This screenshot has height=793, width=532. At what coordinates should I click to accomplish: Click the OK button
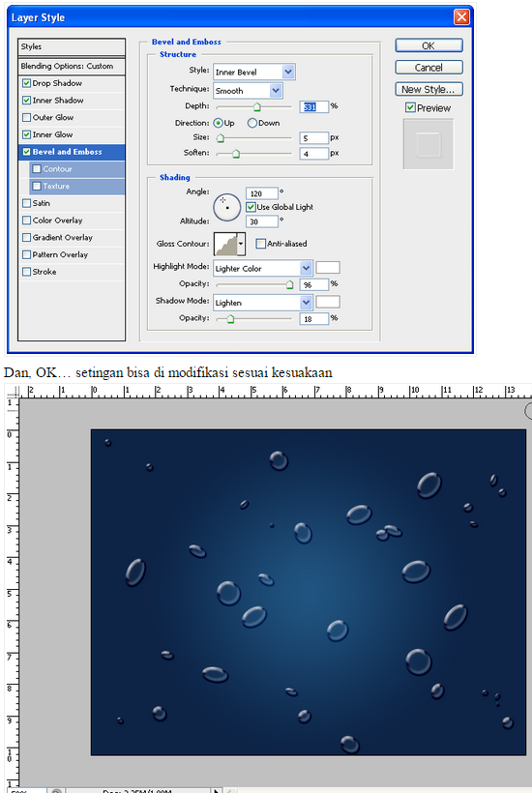pos(429,45)
